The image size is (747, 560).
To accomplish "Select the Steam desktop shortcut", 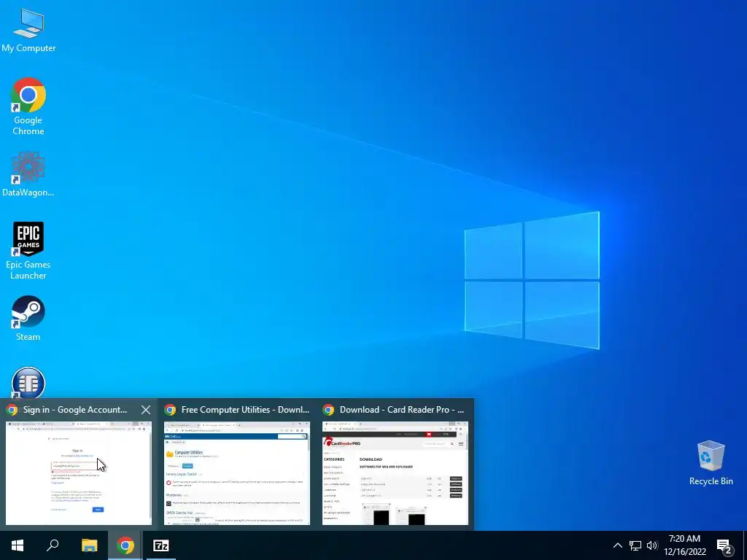I will click(28, 318).
